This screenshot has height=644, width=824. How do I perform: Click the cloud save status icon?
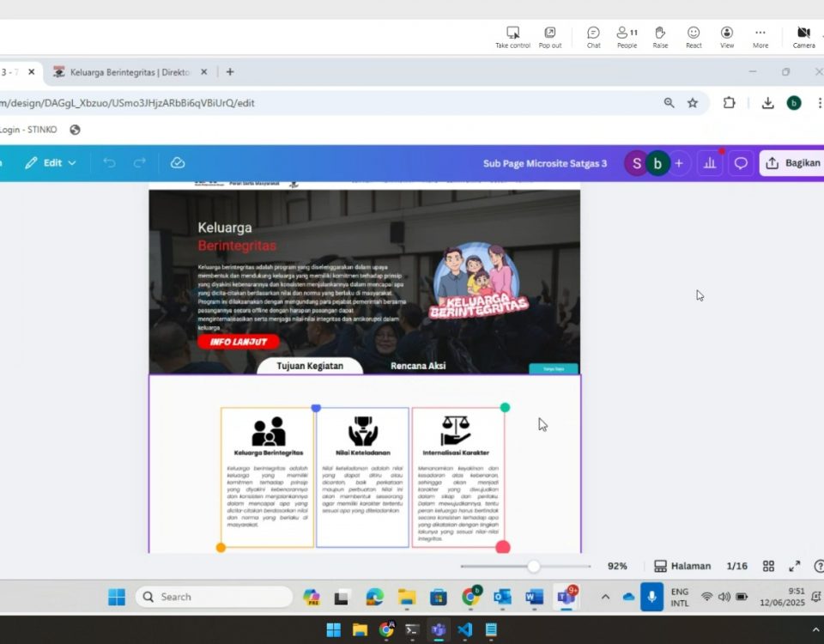coord(178,163)
